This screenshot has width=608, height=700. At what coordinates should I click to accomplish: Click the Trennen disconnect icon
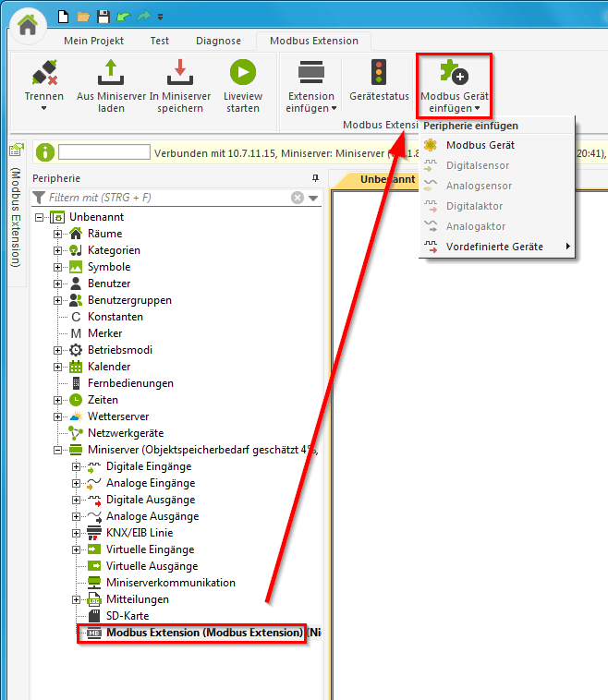(x=44, y=73)
